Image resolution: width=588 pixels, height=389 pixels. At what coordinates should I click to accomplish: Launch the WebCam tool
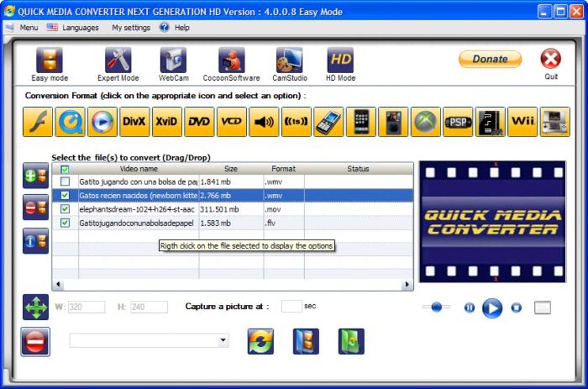174,64
